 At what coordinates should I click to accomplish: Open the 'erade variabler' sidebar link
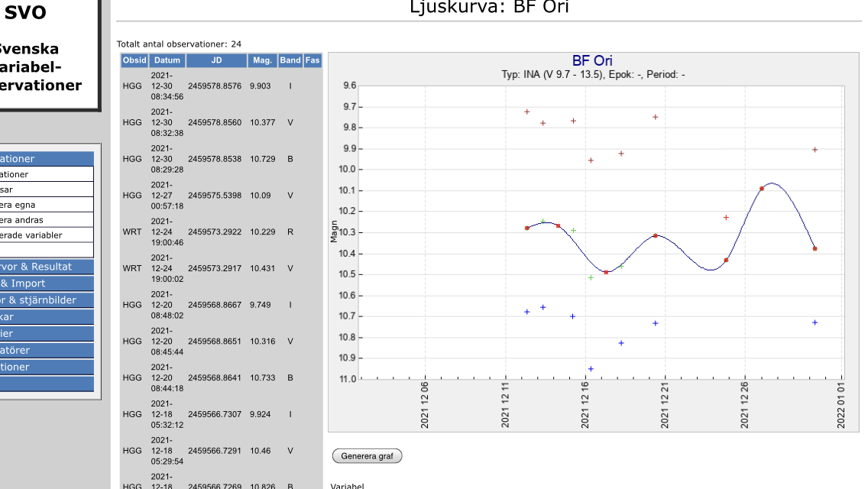click(x=46, y=235)
